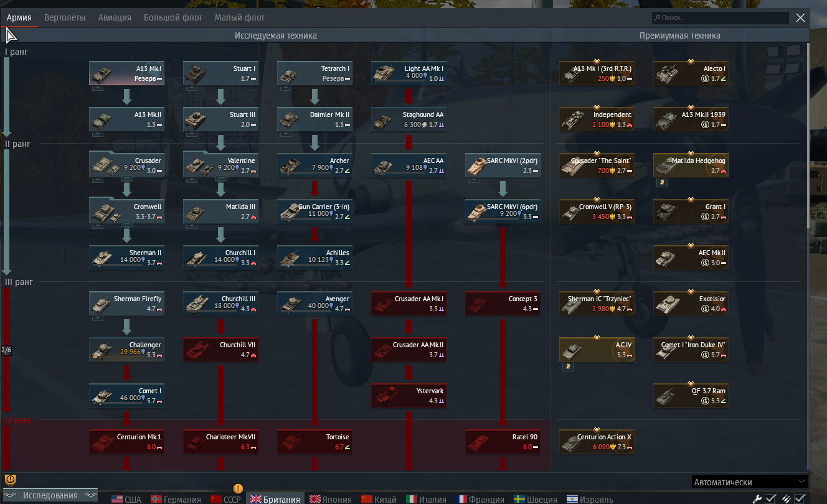Select the premium Excelsior tank
The height and width of the screenshot is (504, 827).
691,304
